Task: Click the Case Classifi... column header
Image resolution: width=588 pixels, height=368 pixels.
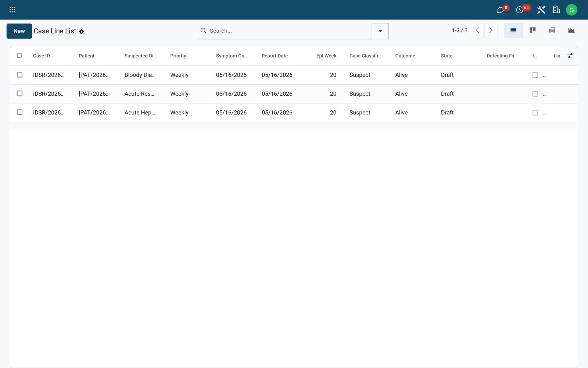Action: [365, 56]
